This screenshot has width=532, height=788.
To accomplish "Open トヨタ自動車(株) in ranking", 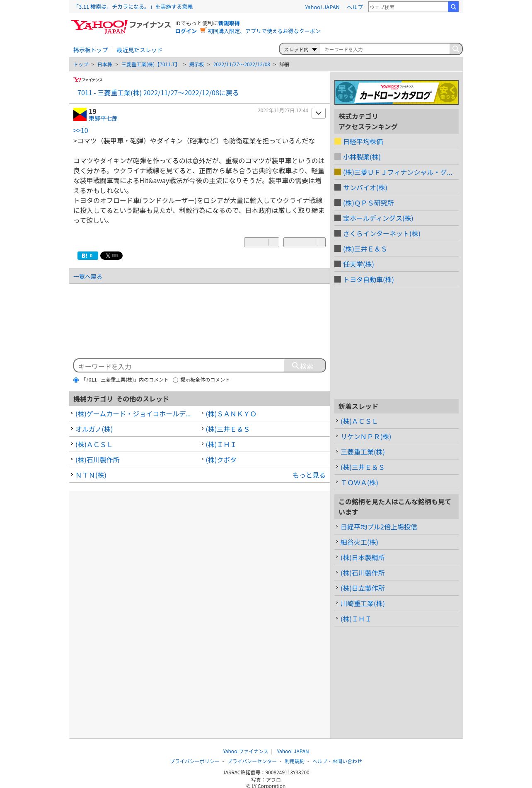I will [368, 280].
